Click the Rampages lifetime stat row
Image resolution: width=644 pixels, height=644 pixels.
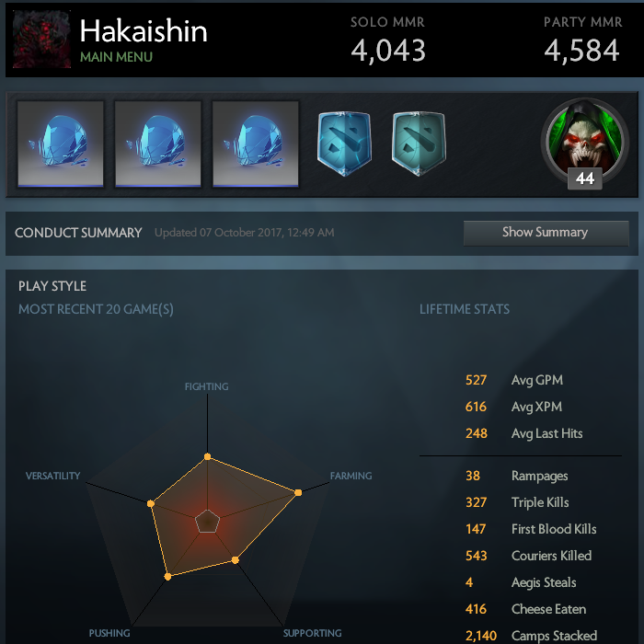517,476
